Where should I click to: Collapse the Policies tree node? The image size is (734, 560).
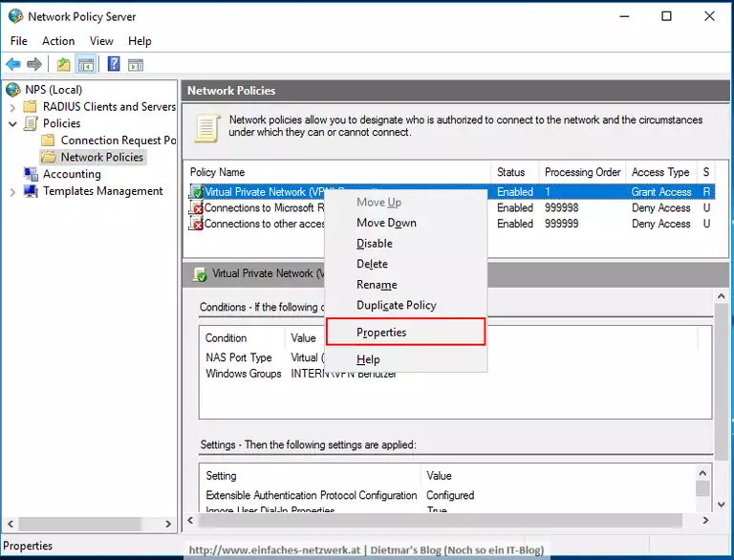tap(12, 124)
